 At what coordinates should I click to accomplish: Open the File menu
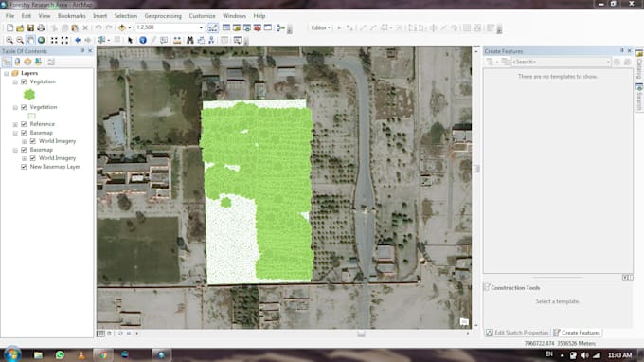click(x=9, y=16)
